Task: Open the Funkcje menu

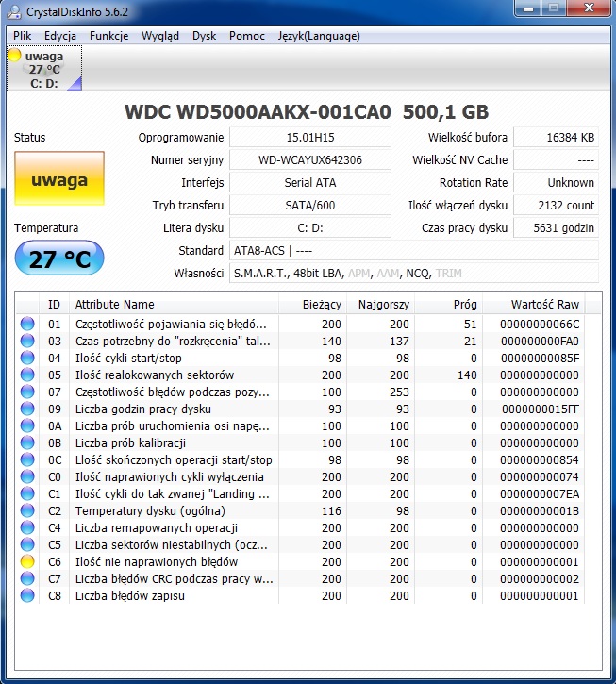Action: pyautogui.click(x=108, y=36)
